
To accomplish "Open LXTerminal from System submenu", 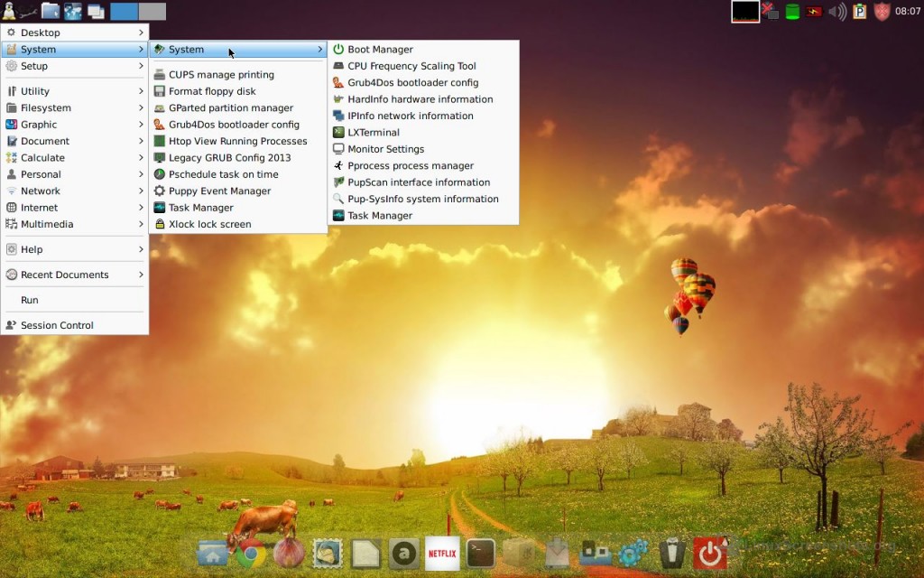I will [x=373, y=133].
